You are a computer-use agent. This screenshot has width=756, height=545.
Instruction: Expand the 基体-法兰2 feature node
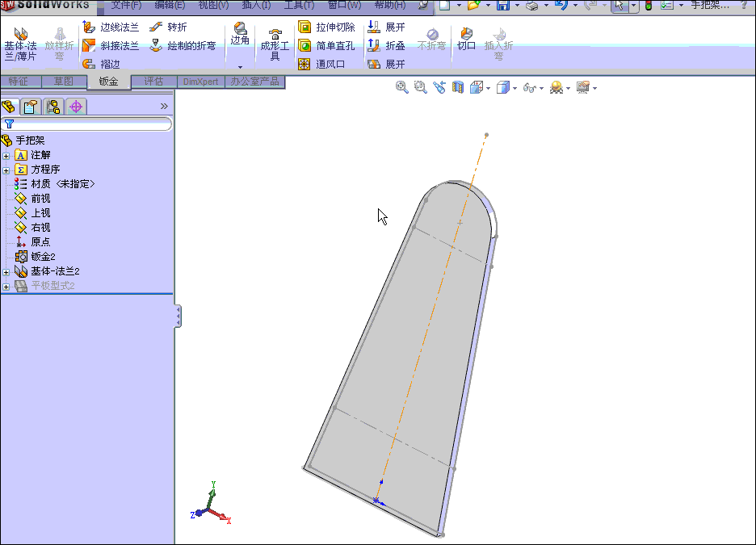(x=6, y=272)
